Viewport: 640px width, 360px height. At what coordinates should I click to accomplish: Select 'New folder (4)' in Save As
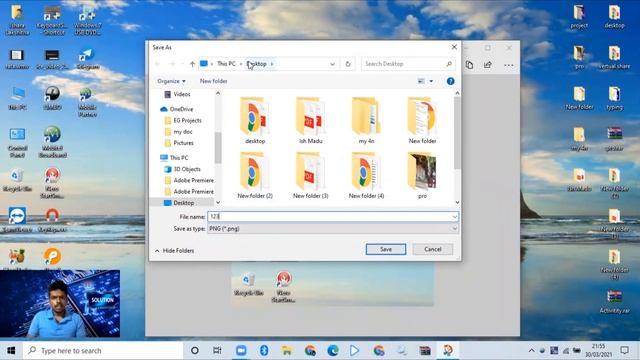[x=366, y=176]
